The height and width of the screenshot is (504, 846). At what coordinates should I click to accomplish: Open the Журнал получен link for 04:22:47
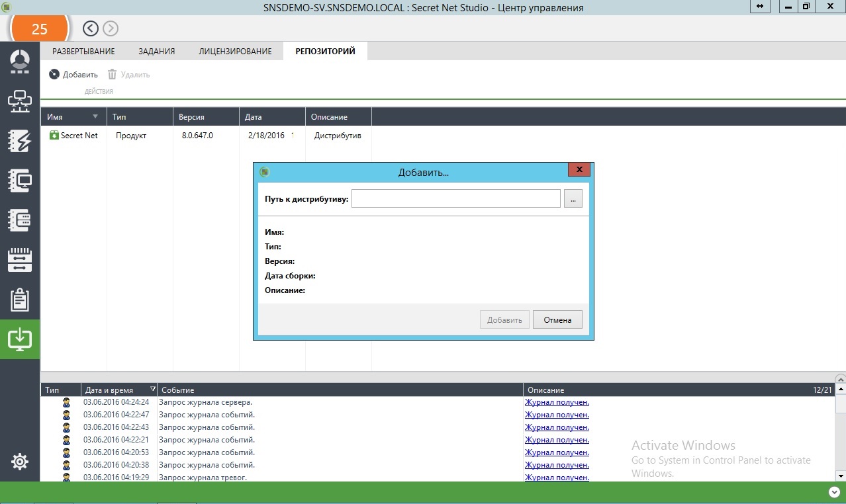tap(557, 415)
